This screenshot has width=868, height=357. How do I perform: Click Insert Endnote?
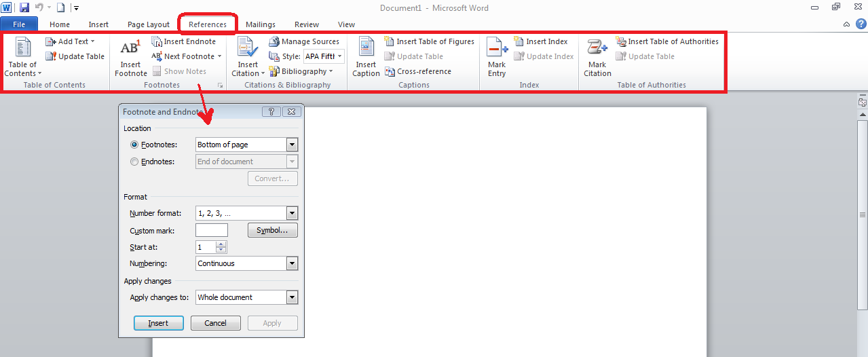pyautogui.click(x=184, y=41)
